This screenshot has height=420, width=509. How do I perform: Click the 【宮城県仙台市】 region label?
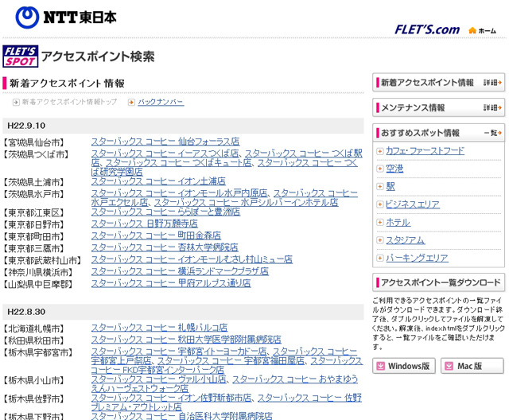33,142
